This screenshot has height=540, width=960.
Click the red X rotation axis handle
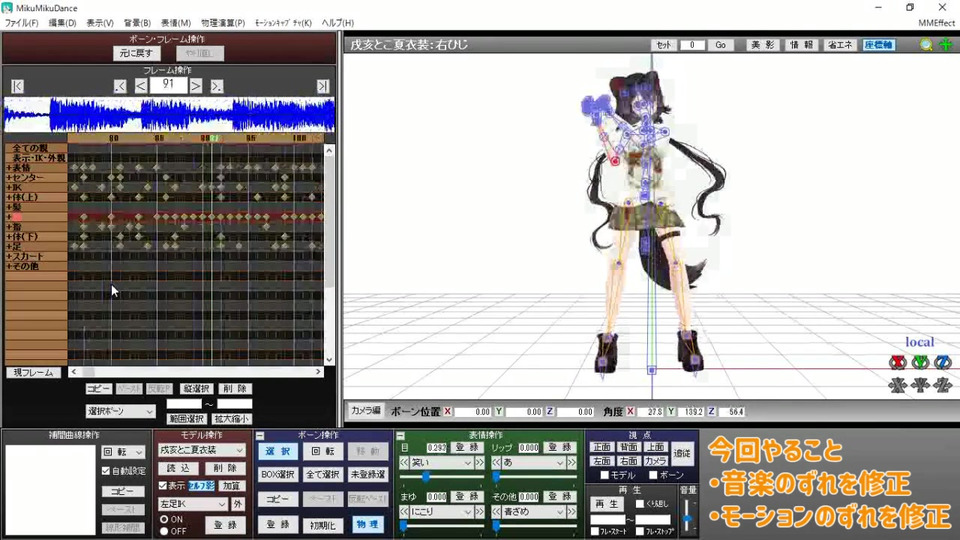(898, 362)
